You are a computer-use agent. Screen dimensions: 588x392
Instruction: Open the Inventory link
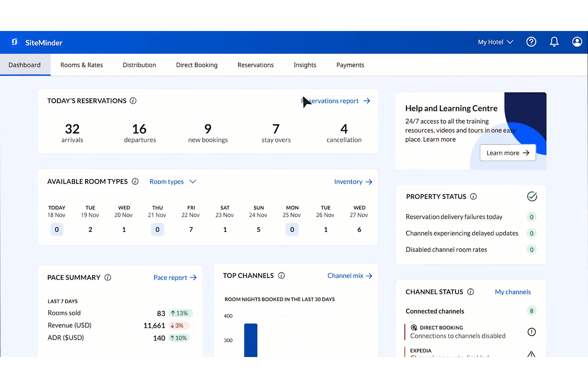[353, 182]
